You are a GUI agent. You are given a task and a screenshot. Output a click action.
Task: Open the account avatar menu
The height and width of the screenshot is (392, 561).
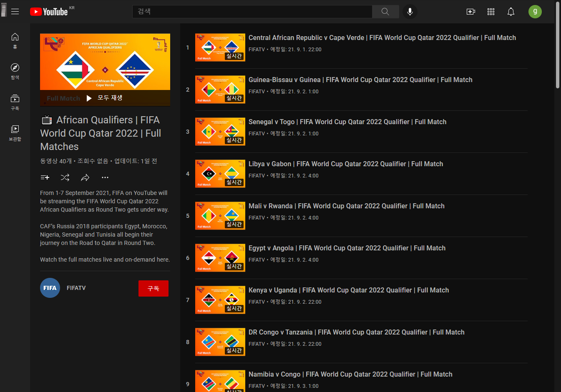[x=535, y=12]
